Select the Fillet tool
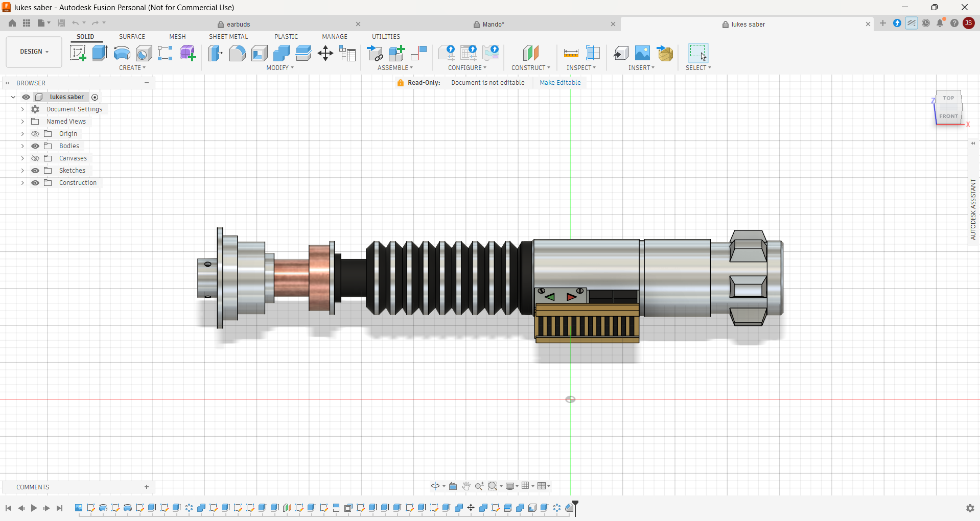 tap(237, 53)
